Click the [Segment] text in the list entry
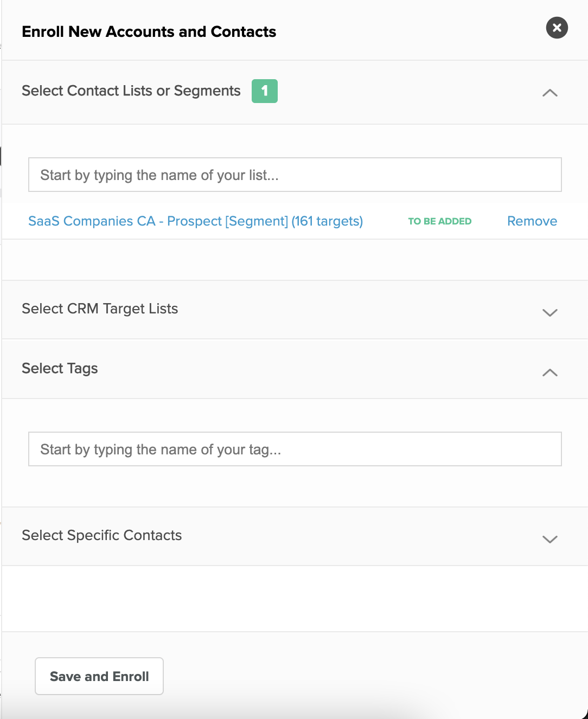Screen dimensions: 588x719 [257, 221]
